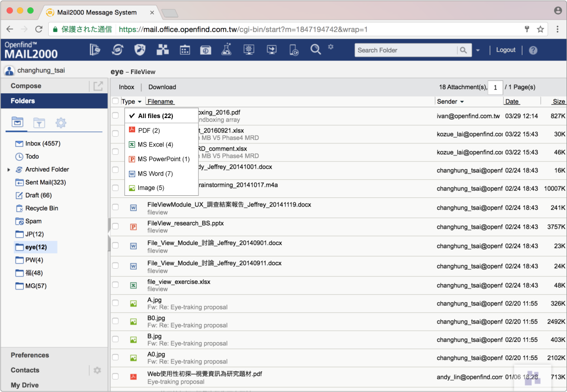Click the Download button

(x=162, y=87)
